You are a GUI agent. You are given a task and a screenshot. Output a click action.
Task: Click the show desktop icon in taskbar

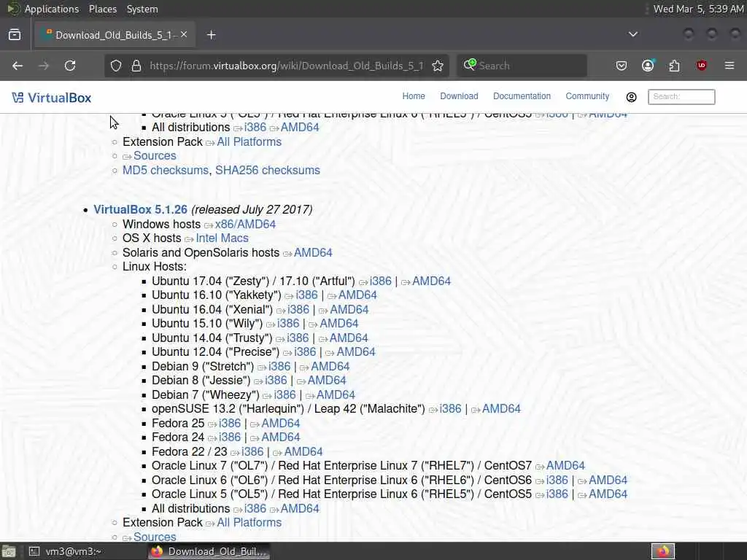point(9,551)
